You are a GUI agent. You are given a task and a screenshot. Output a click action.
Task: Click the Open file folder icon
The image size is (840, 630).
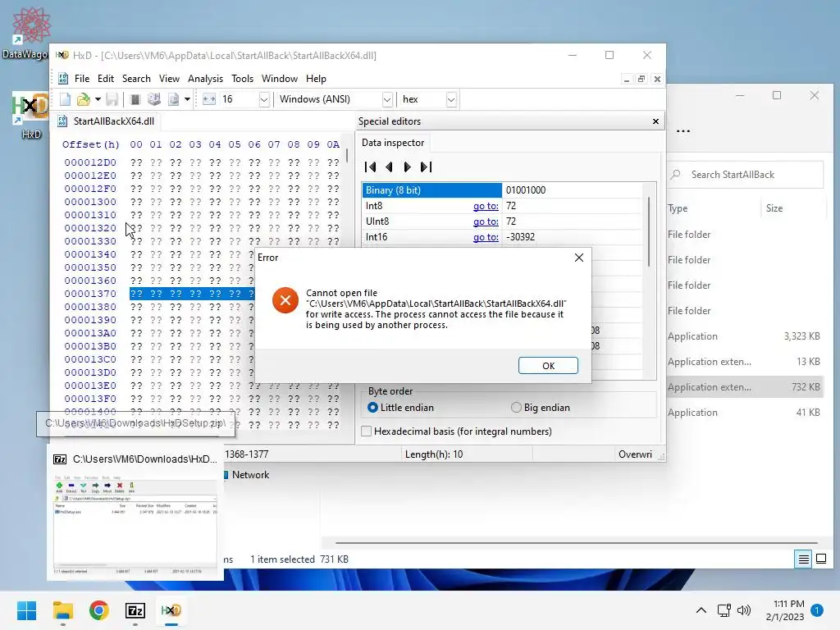click(83, 99)
